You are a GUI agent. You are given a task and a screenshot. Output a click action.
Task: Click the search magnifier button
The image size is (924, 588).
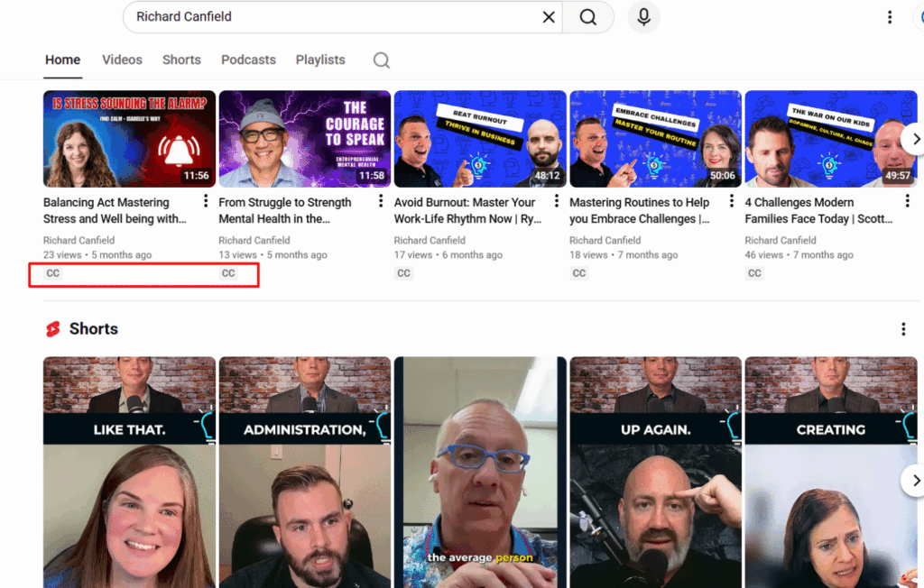588,17
